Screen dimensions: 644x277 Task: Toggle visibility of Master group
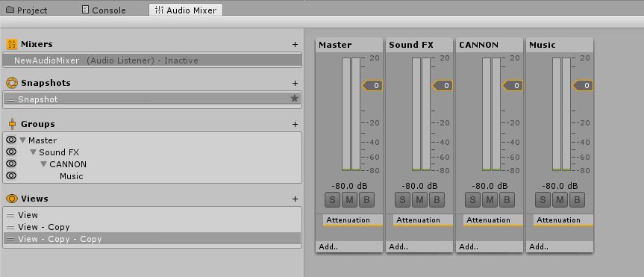click(x=11, y=140)
